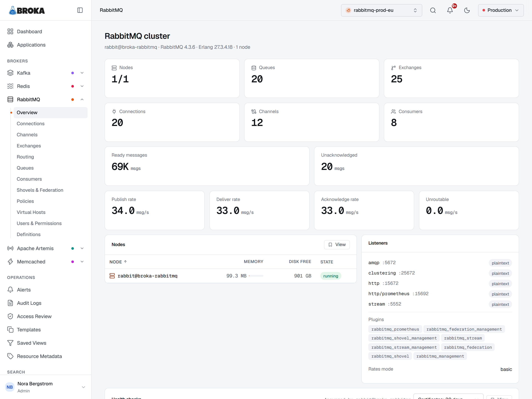Click the Redis waves icon

(10, 86)
